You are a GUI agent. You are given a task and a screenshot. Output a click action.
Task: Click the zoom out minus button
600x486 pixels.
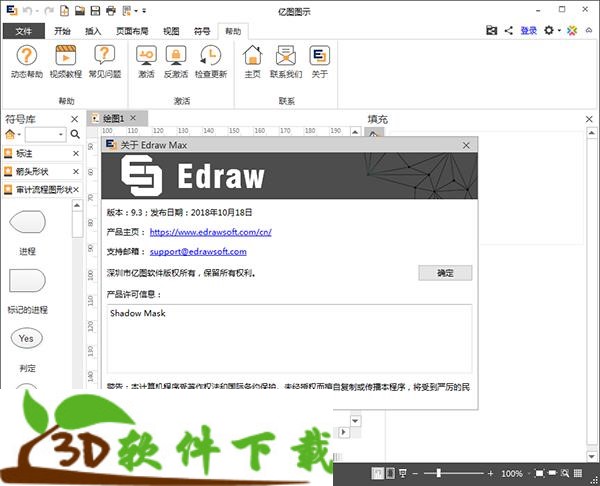click(415, 473)
